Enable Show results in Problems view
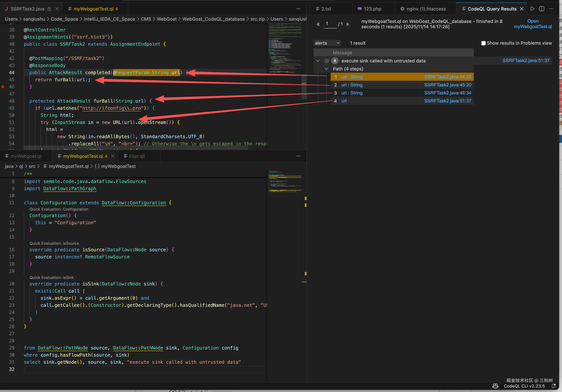Image resolution: width=562 pixels, height=392 pixels. (483, 43)
